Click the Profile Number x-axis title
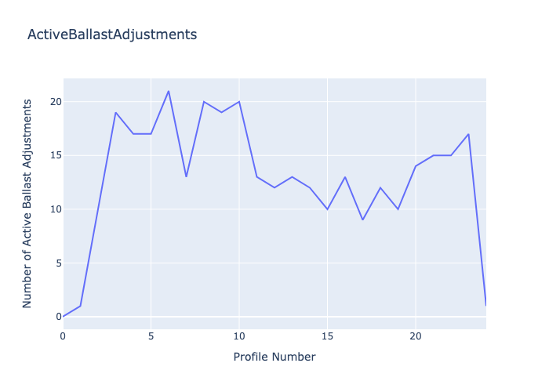Screen dimensions: 549x392 coord(274,357)
